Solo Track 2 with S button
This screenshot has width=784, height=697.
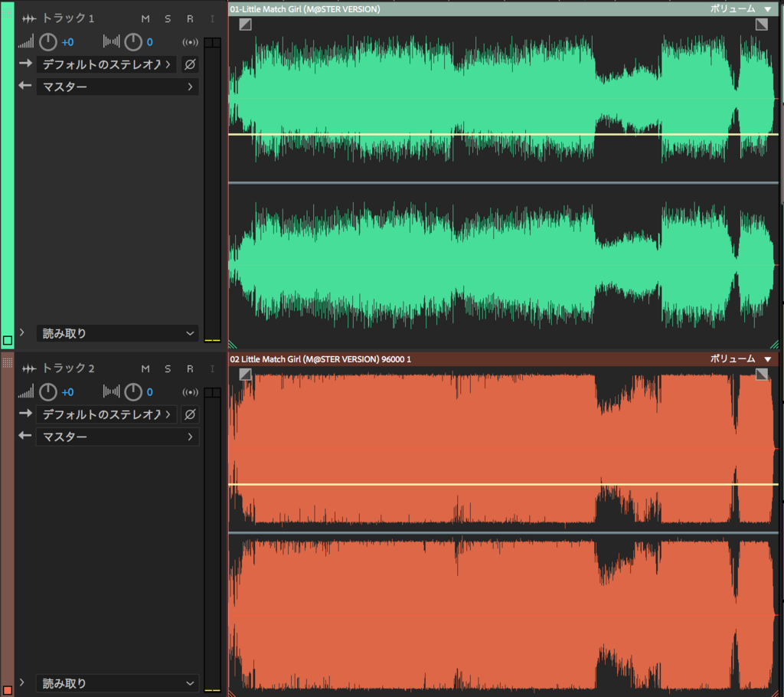168,368
